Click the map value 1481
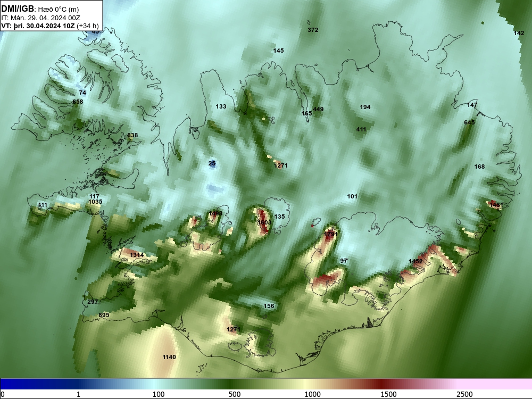Viewport: 532px width, 399px height. click(x=496, y=205)
